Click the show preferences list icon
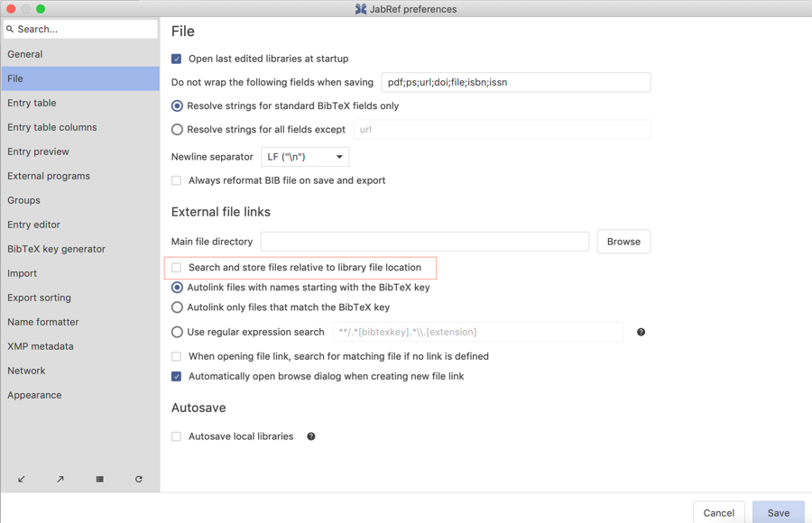This screenshot has height=523, width=812. point(99,479)
